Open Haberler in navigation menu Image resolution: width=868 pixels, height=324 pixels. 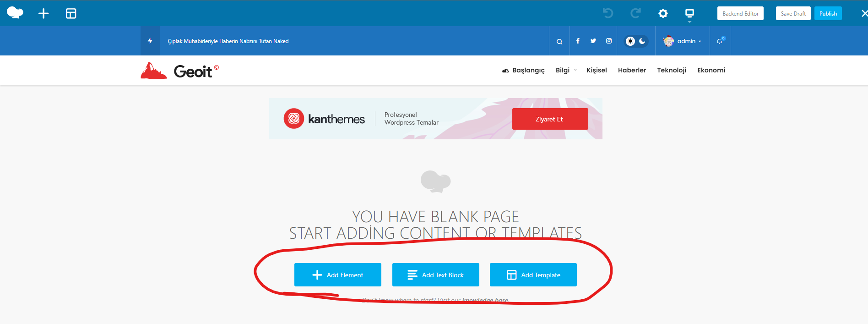pyautogui.click(x=632, y=70)
